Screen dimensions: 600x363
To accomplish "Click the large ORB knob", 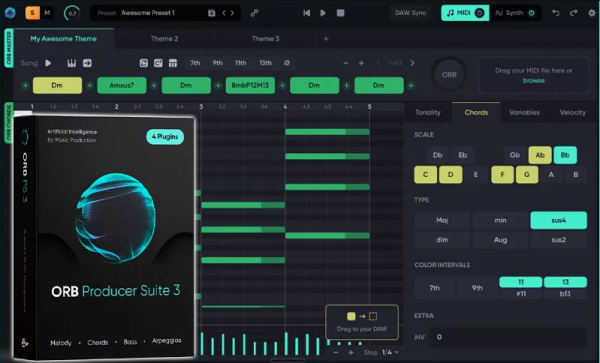I will pos(449,75).
